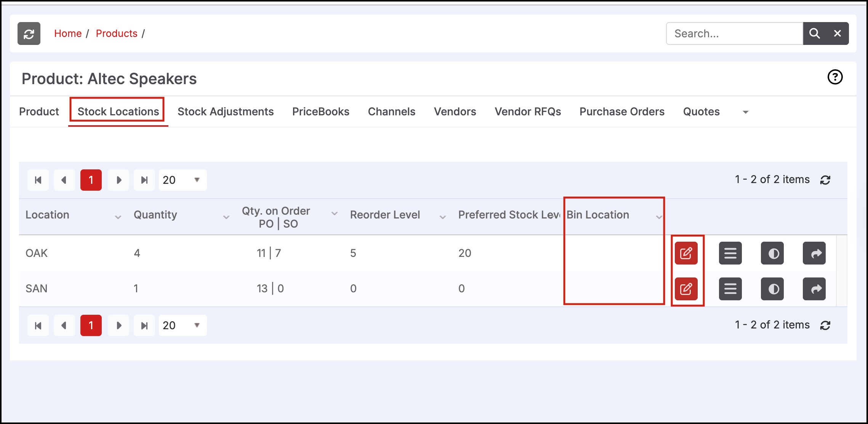Click the share arrow icon in the OAK row

[814, 253]
